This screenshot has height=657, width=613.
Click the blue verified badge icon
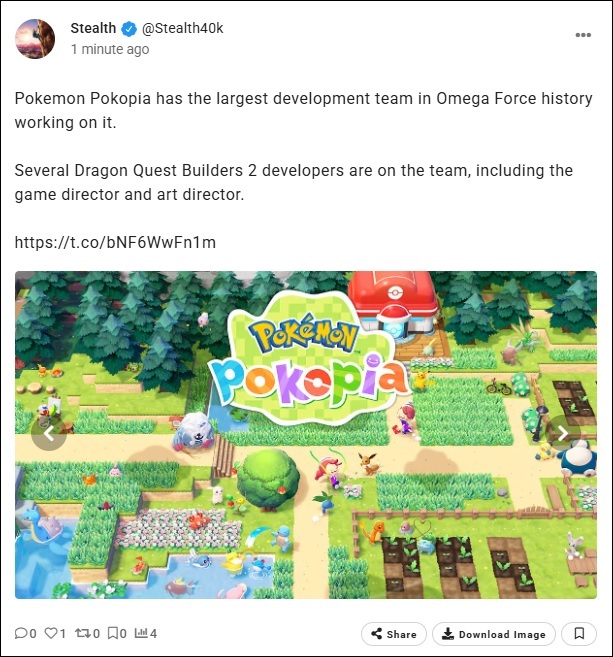coord(129,29)
